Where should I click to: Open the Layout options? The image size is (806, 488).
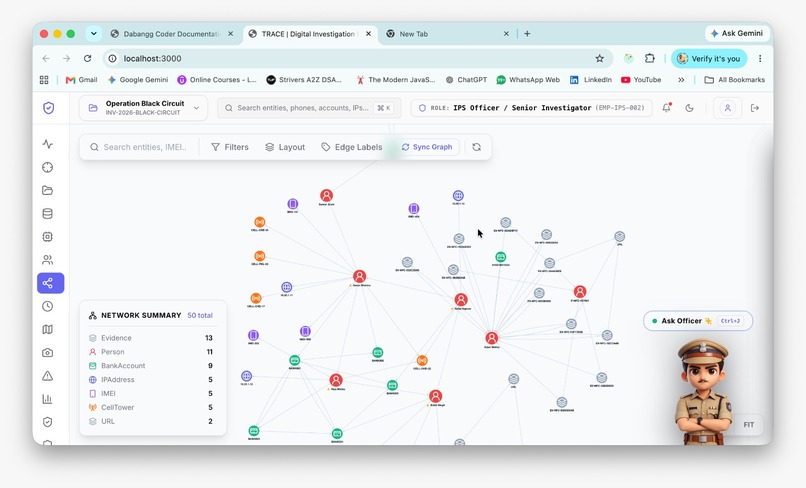point(285,147)
